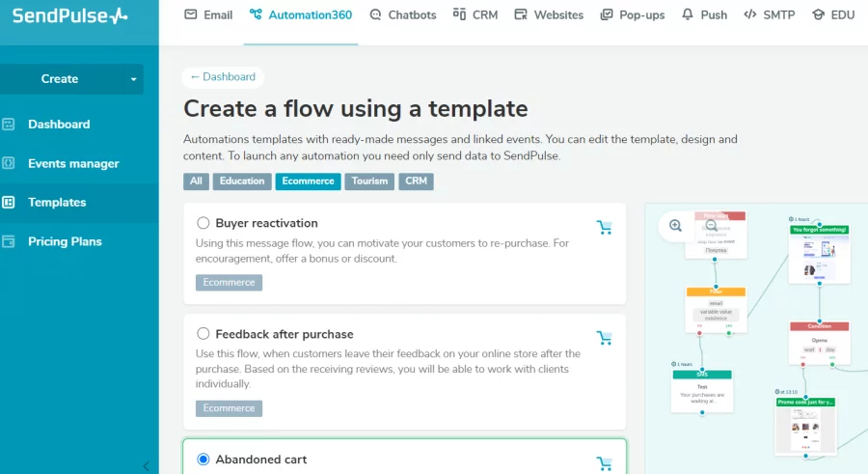Click the sidebar Templates icon

click(x=8, y=203)
